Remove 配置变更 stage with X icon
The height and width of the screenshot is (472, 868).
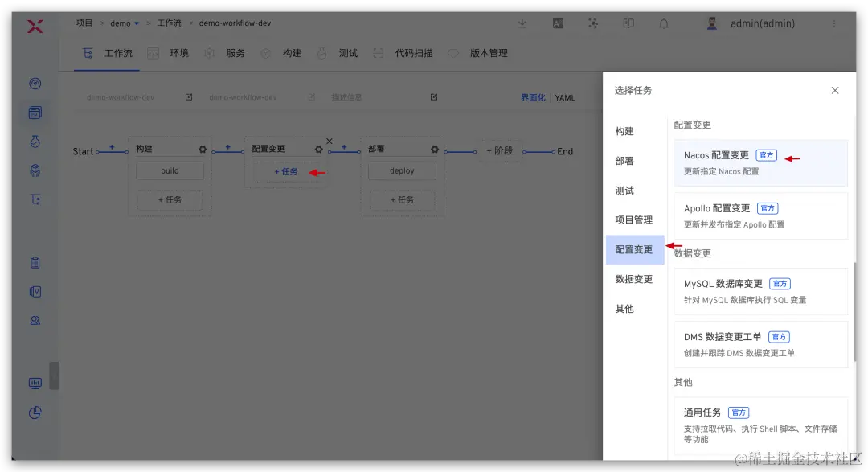[x=330, y=141]
